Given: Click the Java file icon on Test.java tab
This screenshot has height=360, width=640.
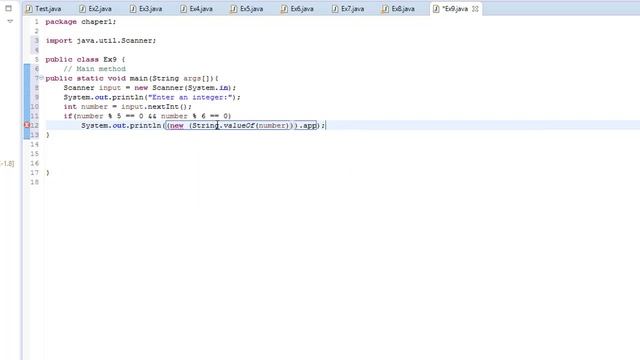Looking at the screenshot, I should (29, 9).
